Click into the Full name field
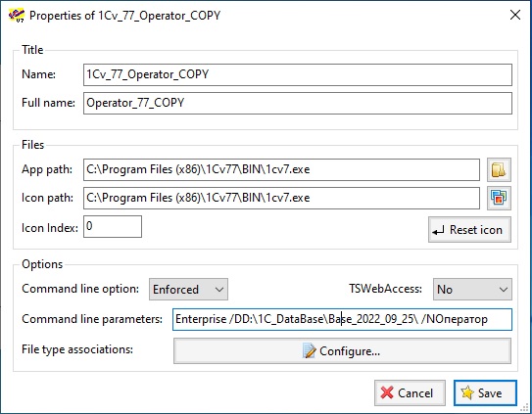The width and height of the screenshot is (532, 414). pos(298,103)
